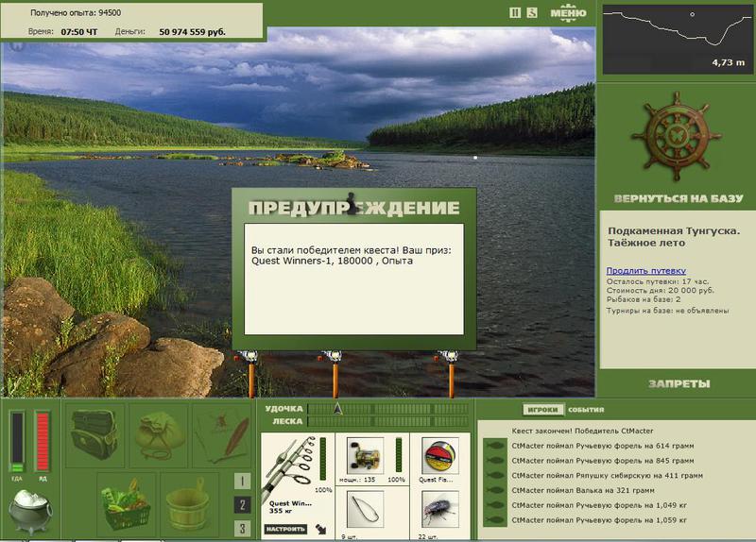
Task: Click the ЕДА food level bar
Action: (x=17, y=441)
